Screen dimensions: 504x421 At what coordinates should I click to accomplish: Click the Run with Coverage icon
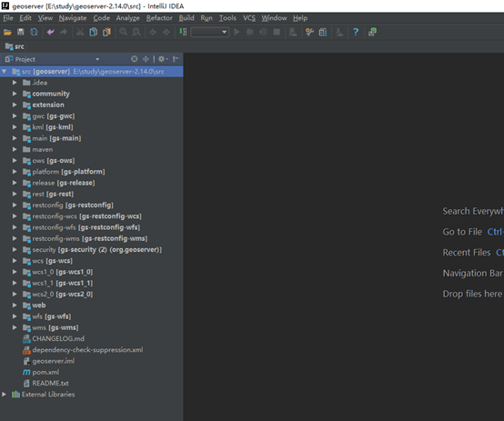coord(263,32)
